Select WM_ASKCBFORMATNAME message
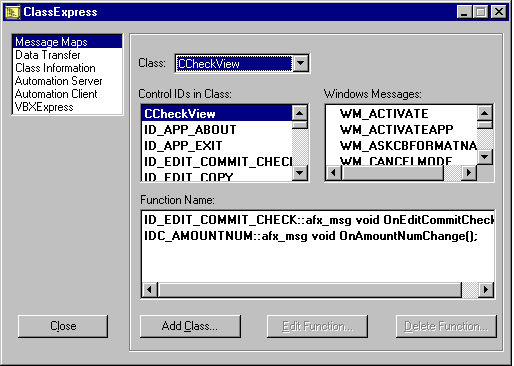 point(401,145)
